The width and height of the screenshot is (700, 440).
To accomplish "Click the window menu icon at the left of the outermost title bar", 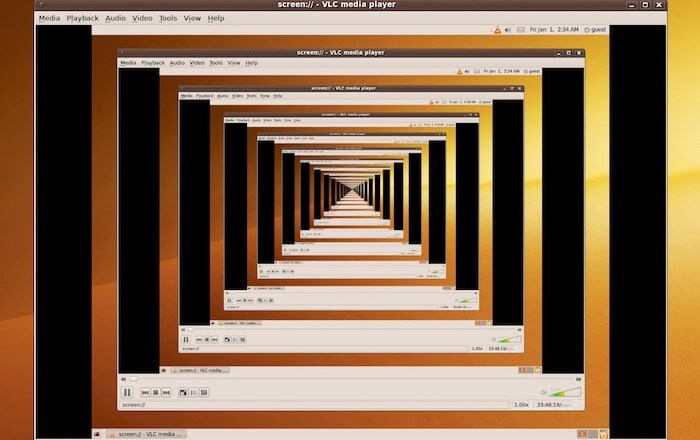I will coord(41,4).
